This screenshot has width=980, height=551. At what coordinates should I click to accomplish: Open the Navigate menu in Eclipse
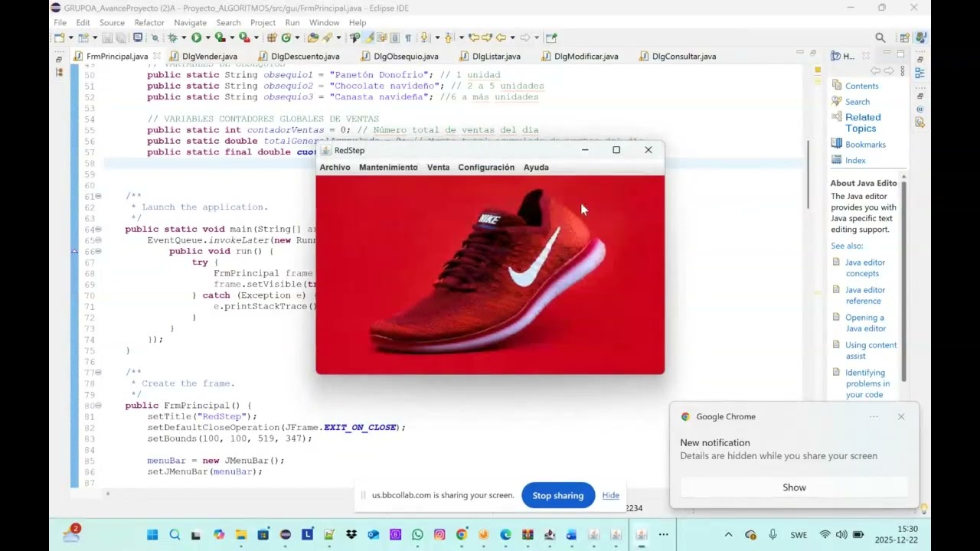(x=190, y=23)
